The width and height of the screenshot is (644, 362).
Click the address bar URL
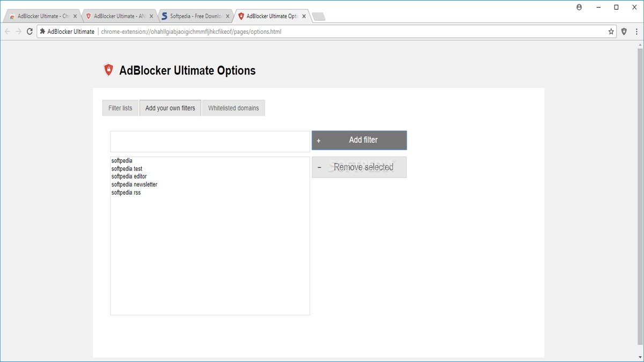tap(191, 32)
